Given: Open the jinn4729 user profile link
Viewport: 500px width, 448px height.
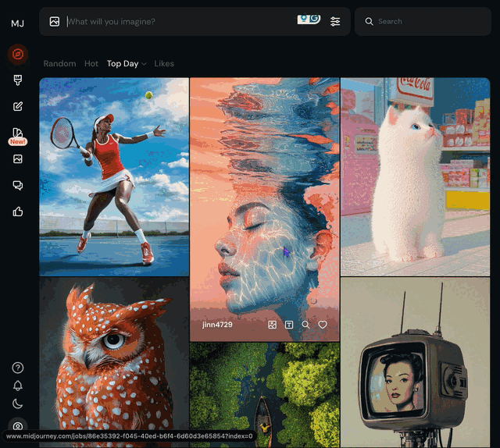Looking at the screenshot, I should pyautogui.click(x=217, y=325).
